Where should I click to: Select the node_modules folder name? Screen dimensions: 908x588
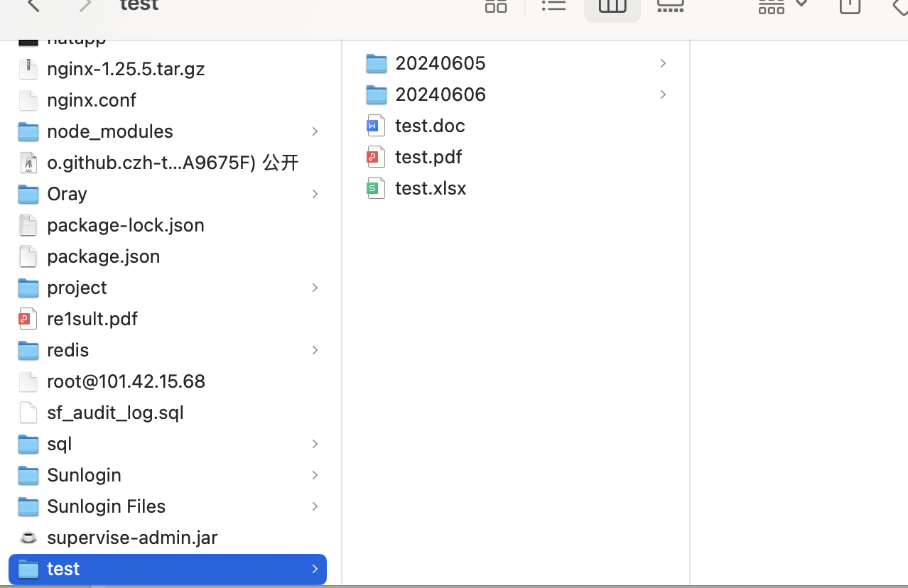pyautogui.click(x=110, y=131)
